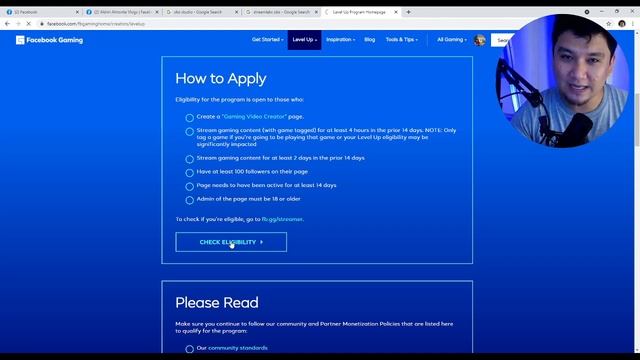Expand the Level Up menu
The width and height of the screenshot is (640, 360).
[304, 40]
